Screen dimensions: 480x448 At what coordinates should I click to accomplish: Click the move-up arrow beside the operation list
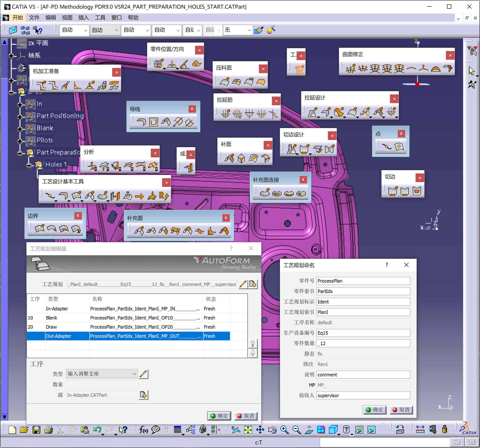(x=253, y=343)
